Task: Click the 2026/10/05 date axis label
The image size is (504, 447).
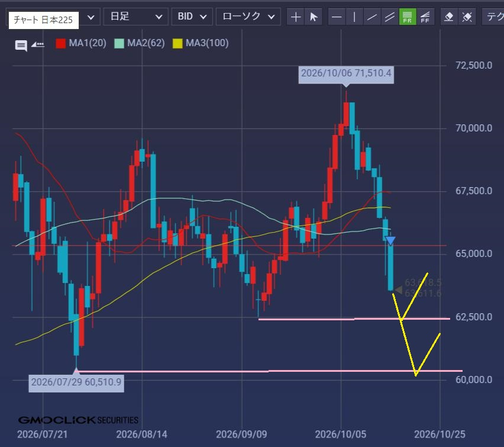Action: (x=341, y=435)
